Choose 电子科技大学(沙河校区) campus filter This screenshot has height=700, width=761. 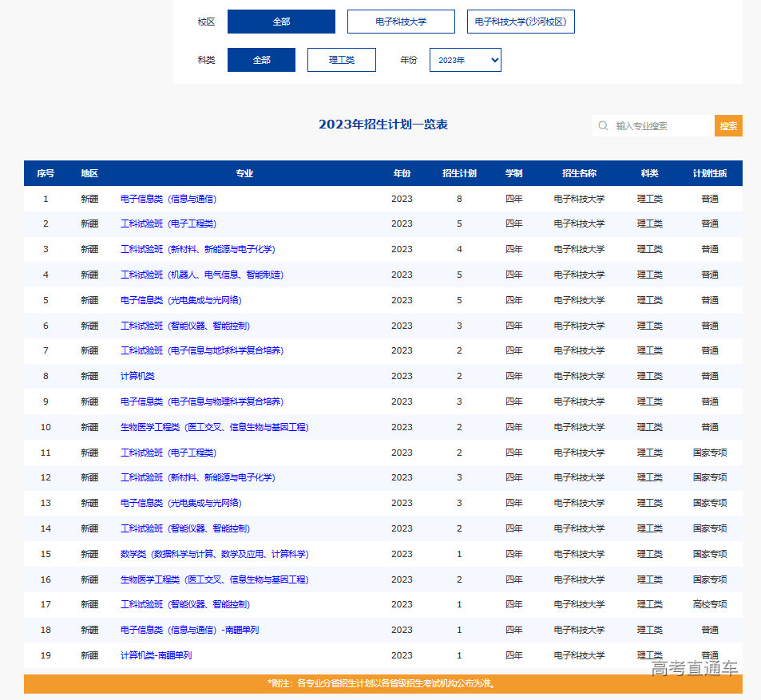pyautogui.click(x=521, y=22)
